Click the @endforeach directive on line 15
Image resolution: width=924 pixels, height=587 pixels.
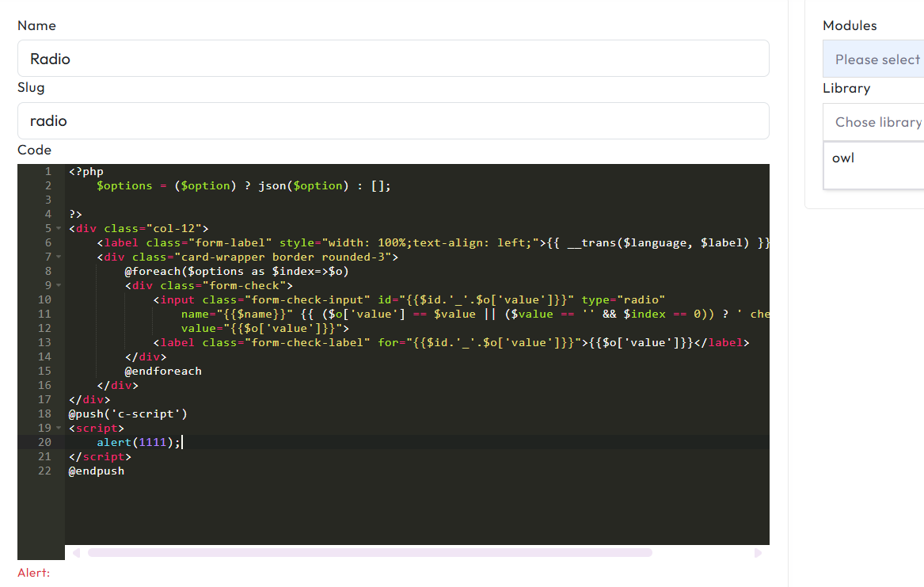click(x=163, y=372)
